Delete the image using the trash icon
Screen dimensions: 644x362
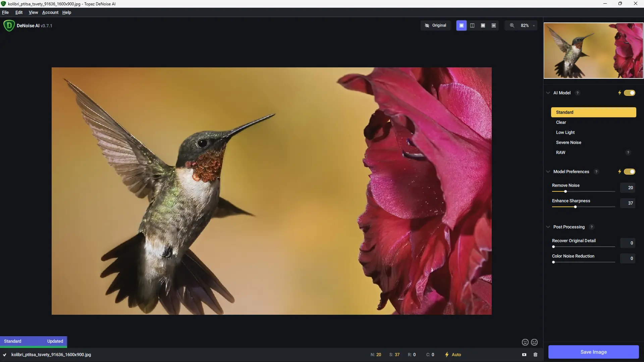point(535,354)
